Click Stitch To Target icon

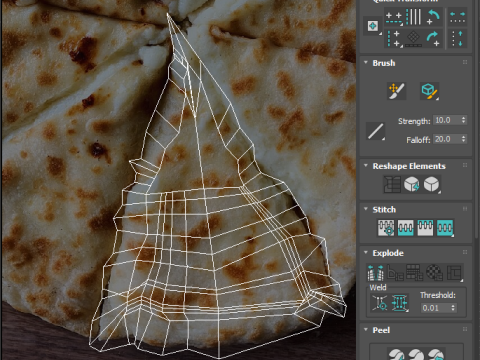[386, 228]
